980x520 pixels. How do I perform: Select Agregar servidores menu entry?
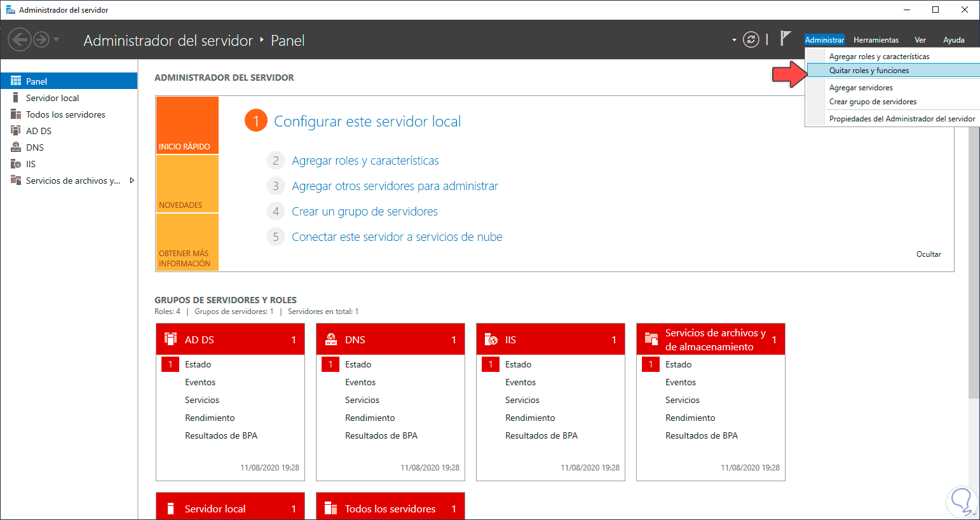893,88
